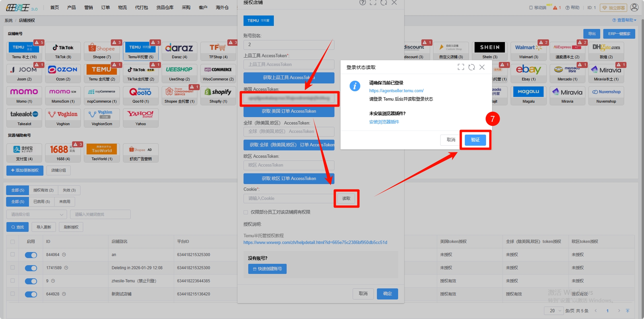The image size is (644, 319).
Task: Click the blue 验证 button
Action: click(x=475, y=140)
